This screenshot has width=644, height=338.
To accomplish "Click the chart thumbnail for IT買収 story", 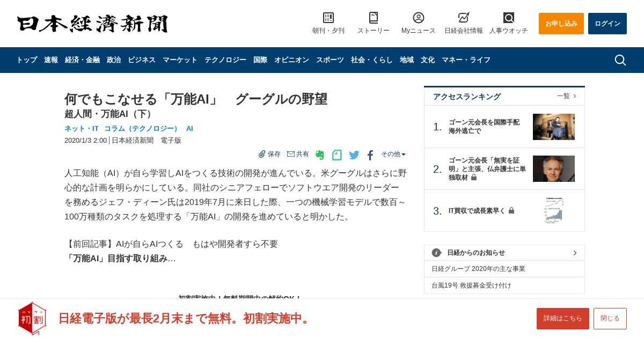I will coord(554,210).
